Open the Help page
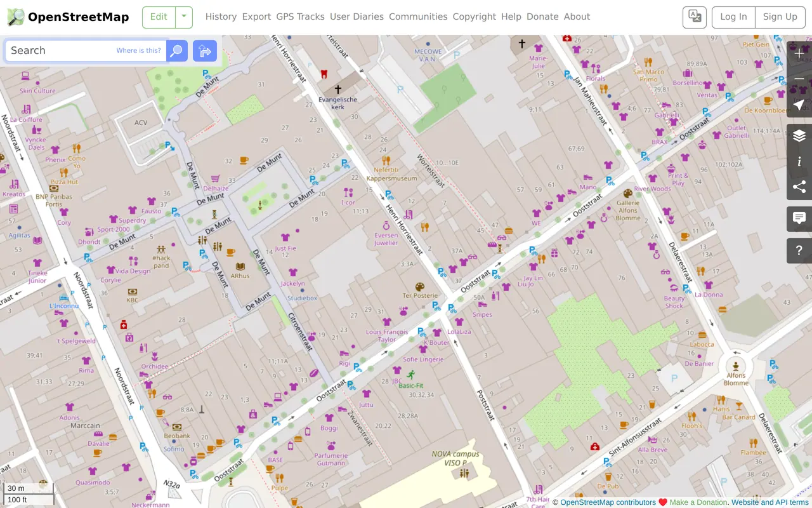 click(511, 17)
